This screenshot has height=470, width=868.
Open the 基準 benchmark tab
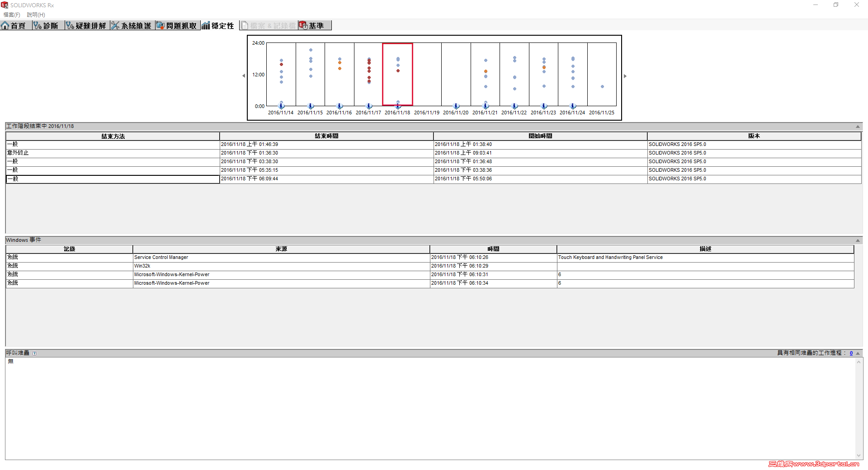pyautogui.click(x=314, y=26)
